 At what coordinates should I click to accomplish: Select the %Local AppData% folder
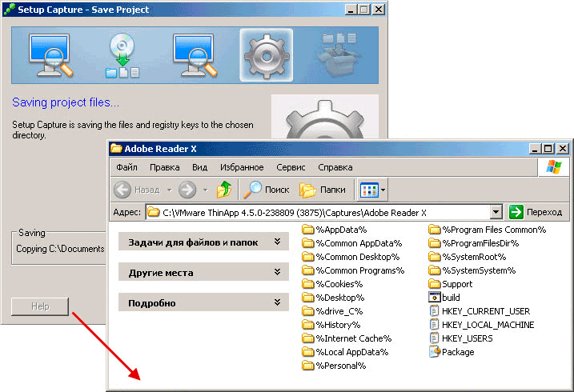345,352
